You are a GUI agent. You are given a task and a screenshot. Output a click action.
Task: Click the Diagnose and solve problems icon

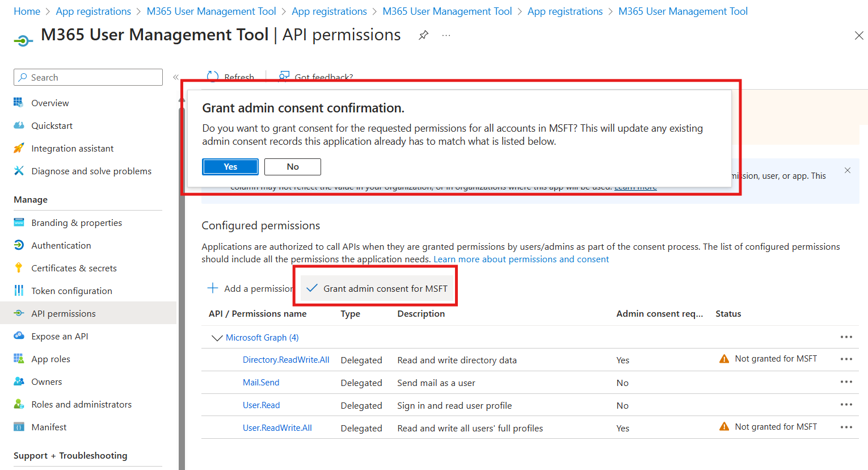point(19,171)
